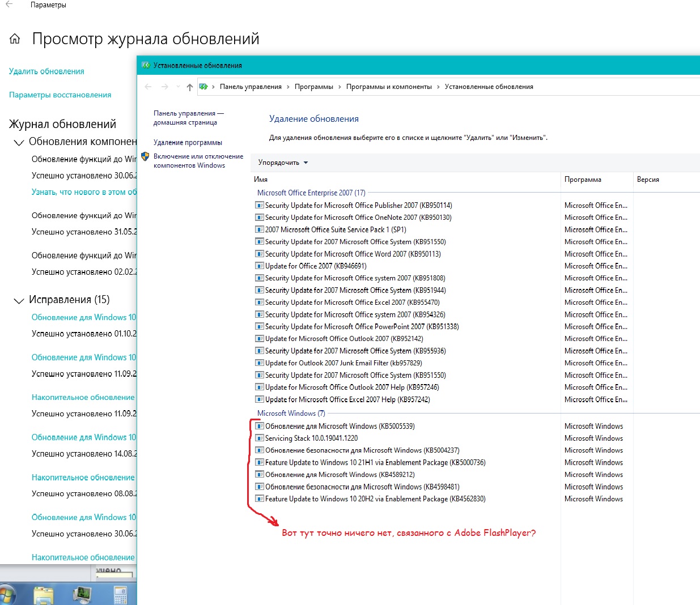Select Update for Office 2007 (KB946691)
This screenshot has width=700, height=605.
pos(316,266)
